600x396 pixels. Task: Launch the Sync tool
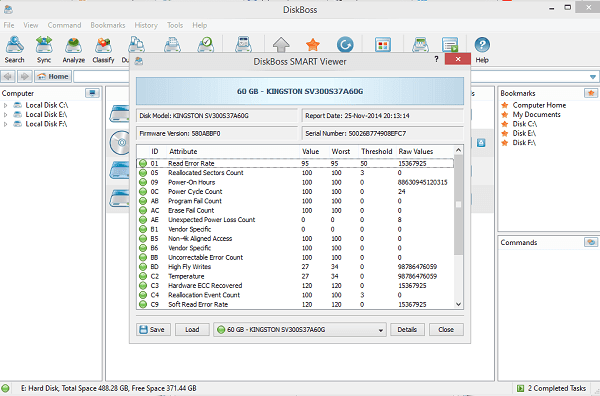coord(44,49)
